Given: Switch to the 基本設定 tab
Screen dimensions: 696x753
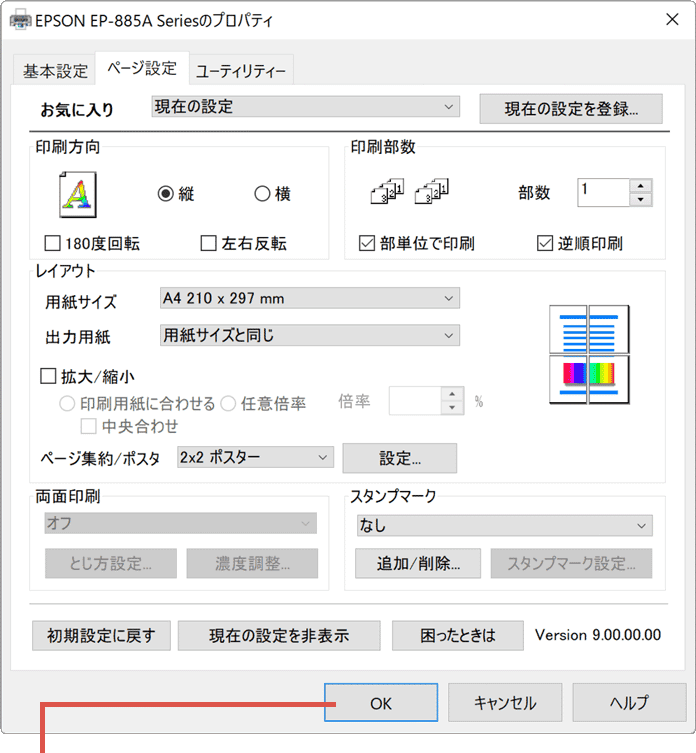Looking at the screenshot, I should [x=55, y=71].
